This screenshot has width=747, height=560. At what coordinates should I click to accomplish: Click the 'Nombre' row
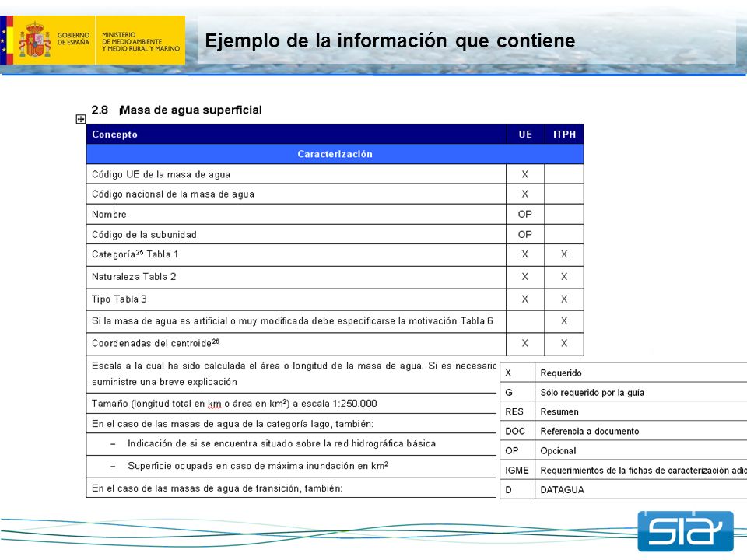coord(335,215)
